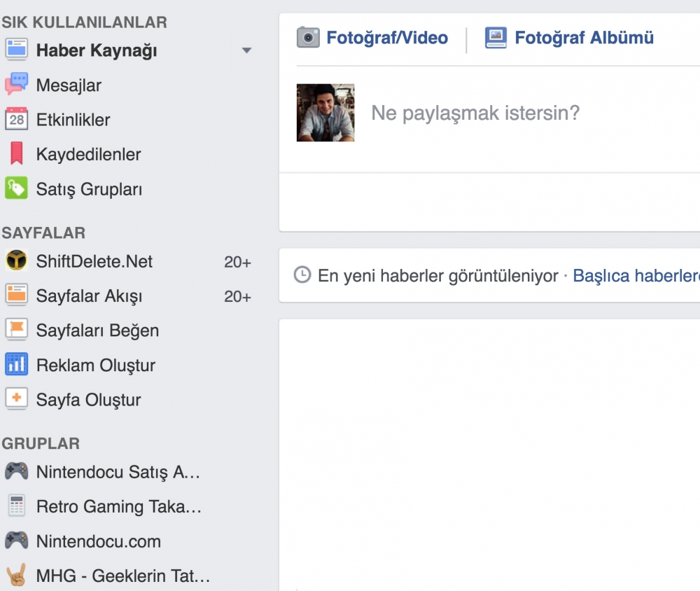Select the Reklam Oluştur chart icon
This screenshot has height=591, width=700.
[15, 365]
